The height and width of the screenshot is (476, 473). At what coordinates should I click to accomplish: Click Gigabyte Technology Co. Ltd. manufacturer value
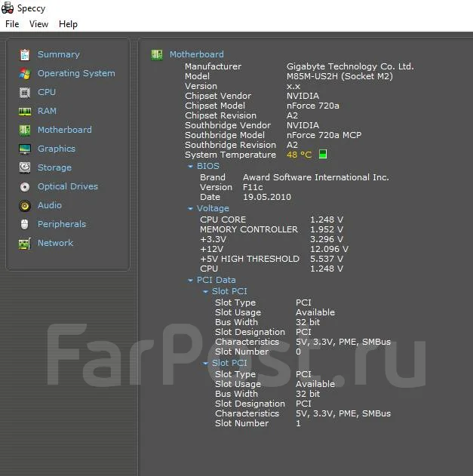pyautogui.click(x=350, y=66)
